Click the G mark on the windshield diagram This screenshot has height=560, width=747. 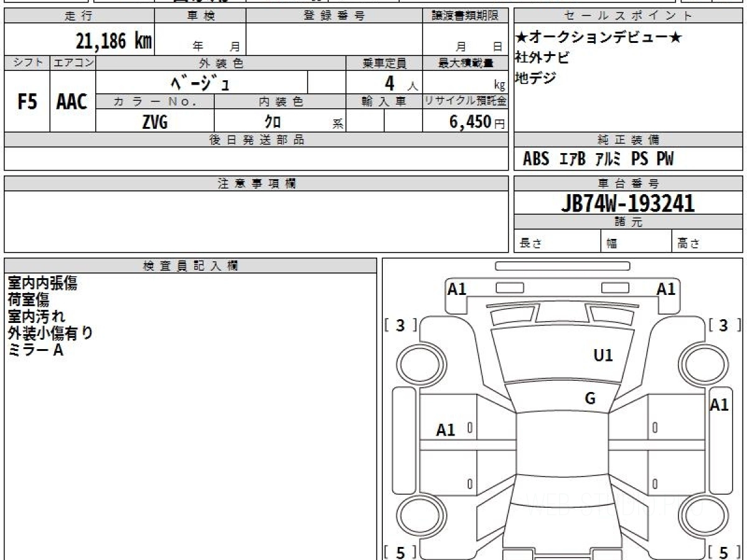pyautogui.click(x=590, y=399)
